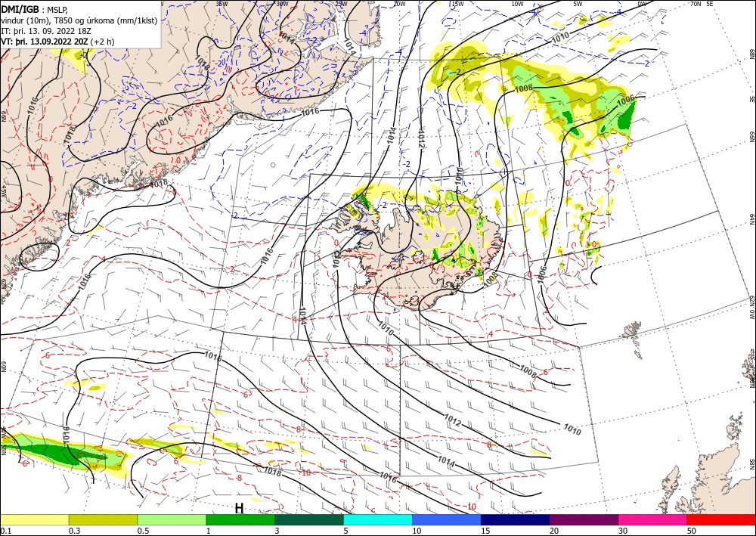Click the '20W' longitude label
Screen dimensions: 756x536
399,3
